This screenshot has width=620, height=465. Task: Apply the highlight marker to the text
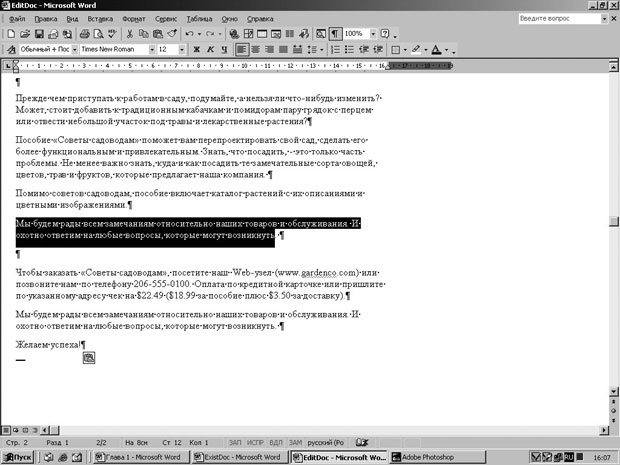(416, 50)
